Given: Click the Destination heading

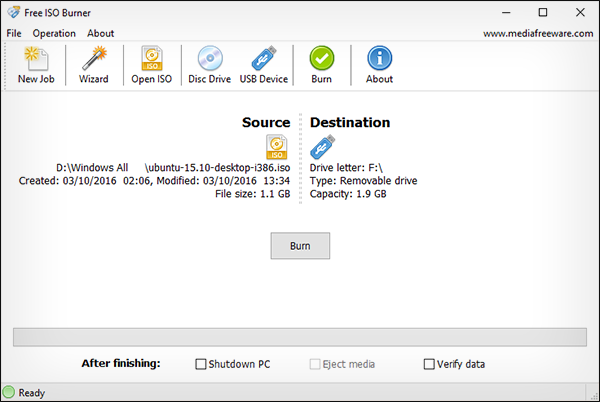Looking at the screenshot, I should 350,122.
